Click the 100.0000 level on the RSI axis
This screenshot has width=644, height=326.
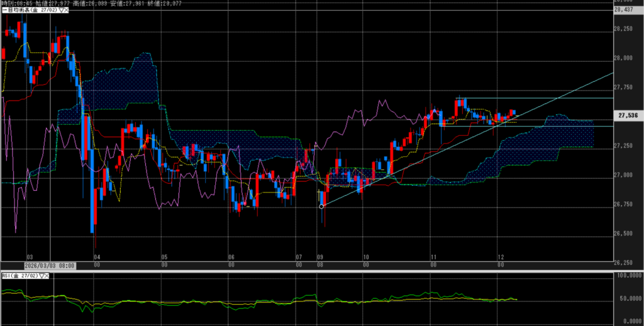pyautogui.click(x=630, y=276)
